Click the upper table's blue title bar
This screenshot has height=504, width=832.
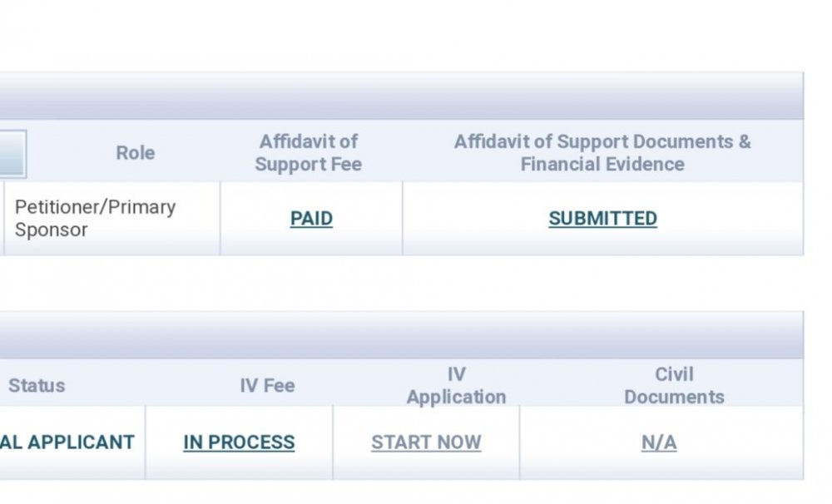[402, 96]
